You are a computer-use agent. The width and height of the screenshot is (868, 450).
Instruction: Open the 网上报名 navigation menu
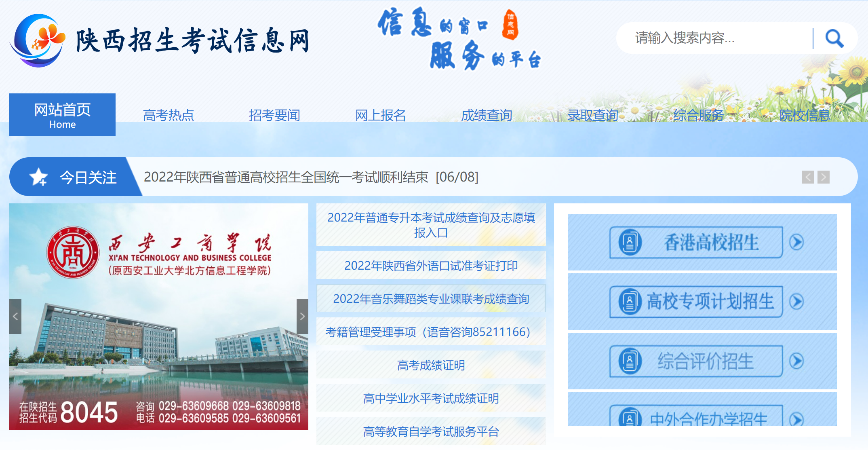380,116
